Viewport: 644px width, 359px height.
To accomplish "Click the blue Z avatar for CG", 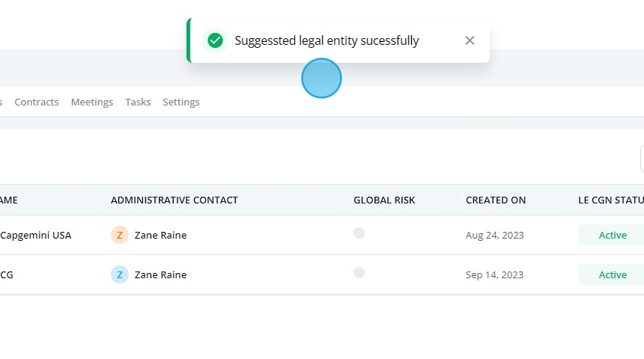I will (x=120, y=274).
